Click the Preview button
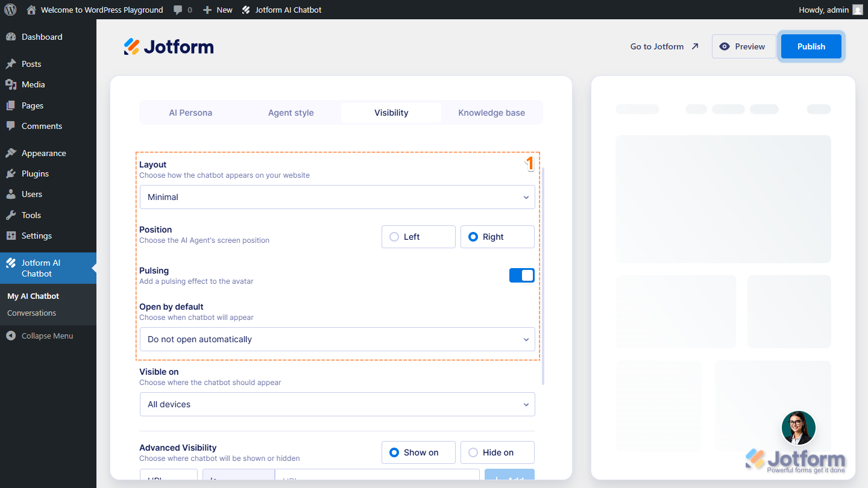The image size is (868, 488). (744, 46)
